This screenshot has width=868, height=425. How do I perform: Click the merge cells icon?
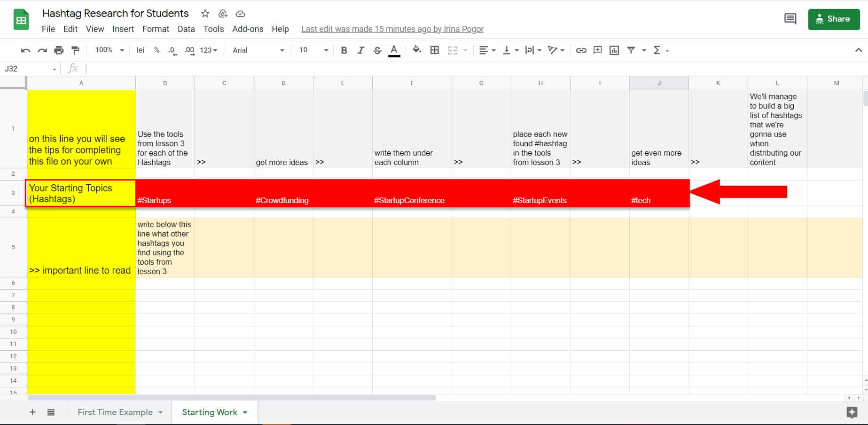pyautogui.click(x=453, y=50)
